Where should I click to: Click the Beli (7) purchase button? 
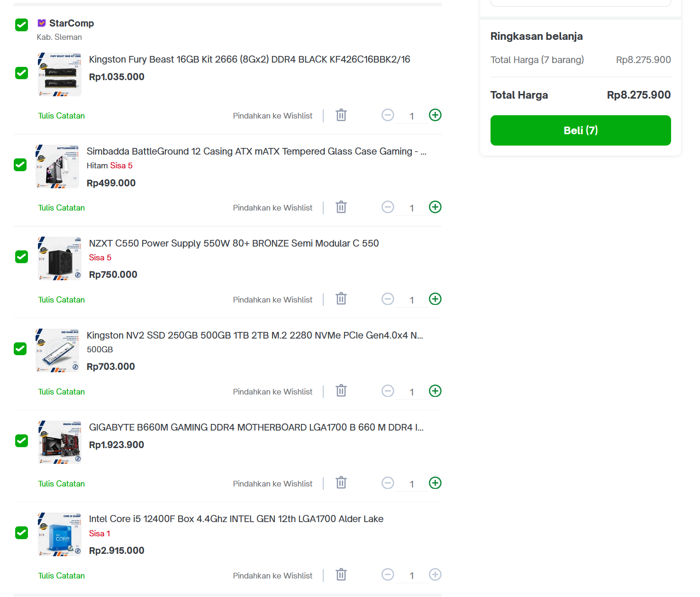pos(581,130)
